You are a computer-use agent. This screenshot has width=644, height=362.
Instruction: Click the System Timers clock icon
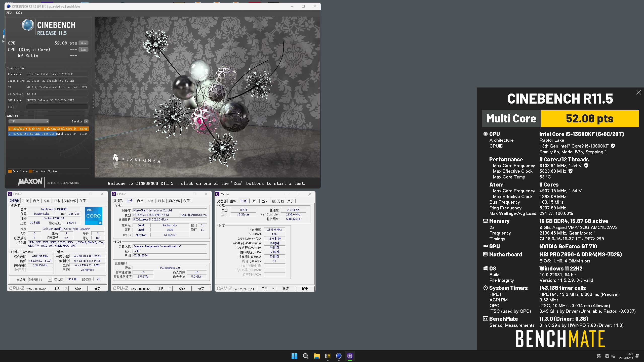click(x=485, y=288)
